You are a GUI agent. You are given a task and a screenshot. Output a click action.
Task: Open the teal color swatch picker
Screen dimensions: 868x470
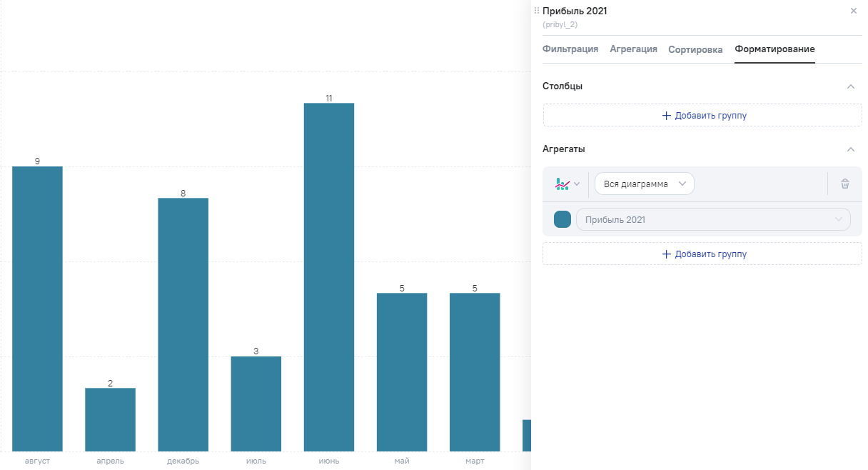pos(562,219)
